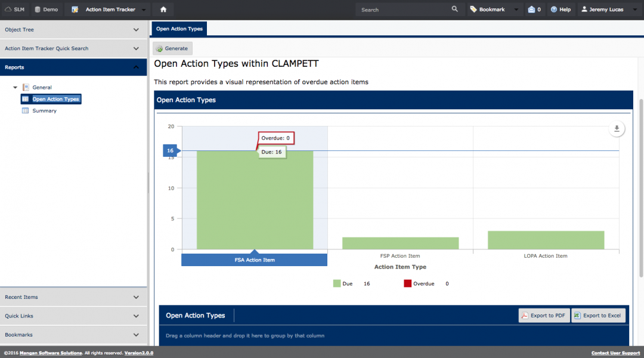Select the Open Action Types tab
Screen dimensions: 644x358
tap(179, 29)
